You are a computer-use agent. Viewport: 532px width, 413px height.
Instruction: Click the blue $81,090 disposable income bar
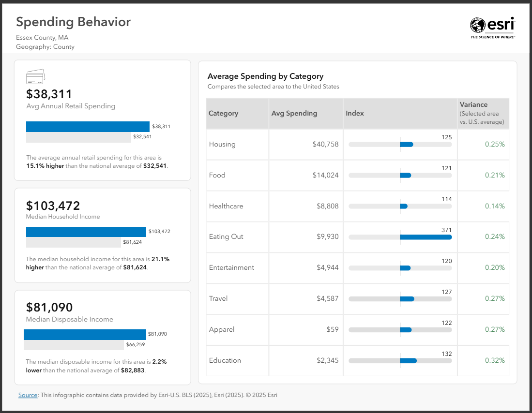[x=85, y=334]
